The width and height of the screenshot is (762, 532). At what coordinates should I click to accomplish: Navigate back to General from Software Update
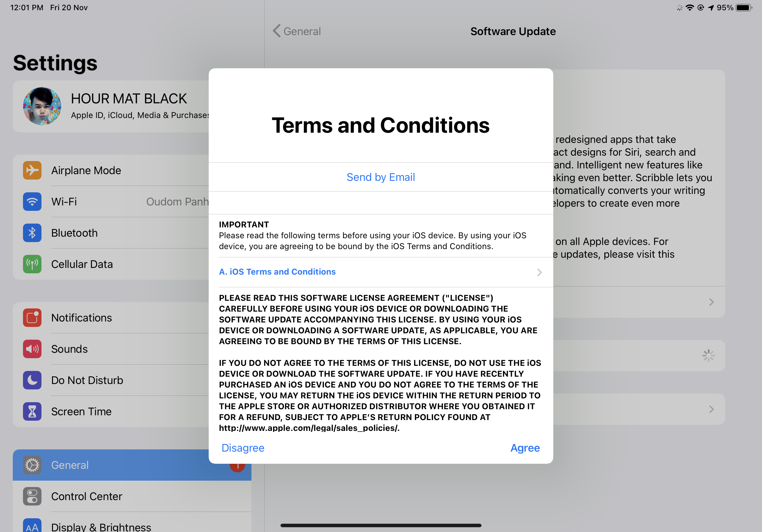296,31
